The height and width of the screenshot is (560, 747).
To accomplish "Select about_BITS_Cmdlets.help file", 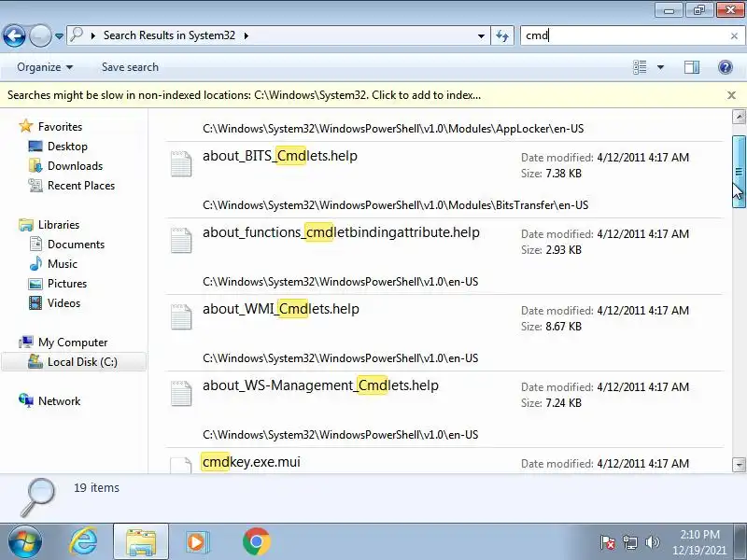I will [279, 156].
